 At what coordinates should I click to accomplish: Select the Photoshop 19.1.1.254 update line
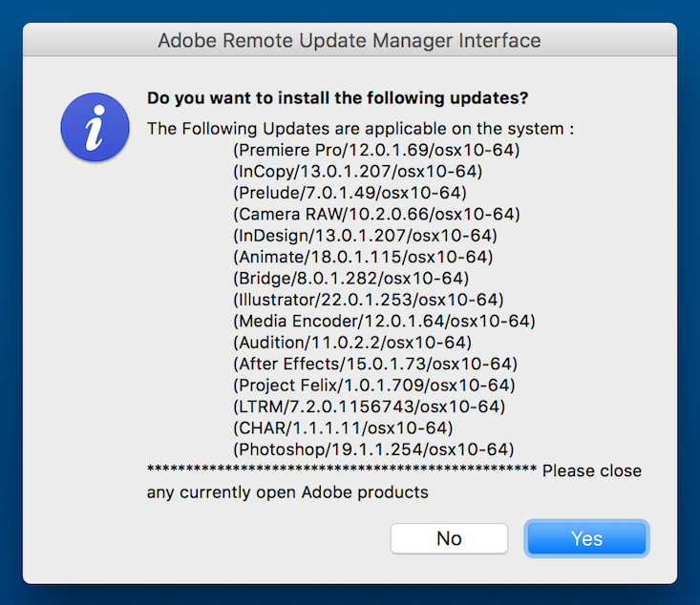point(373,450)
